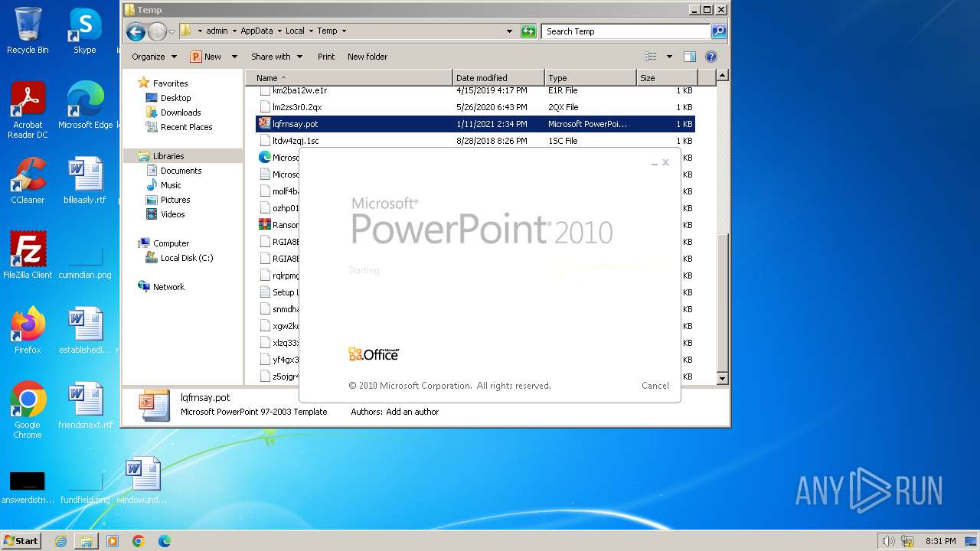
Task: Click the Change your view icon
Action: coord(651,57)
